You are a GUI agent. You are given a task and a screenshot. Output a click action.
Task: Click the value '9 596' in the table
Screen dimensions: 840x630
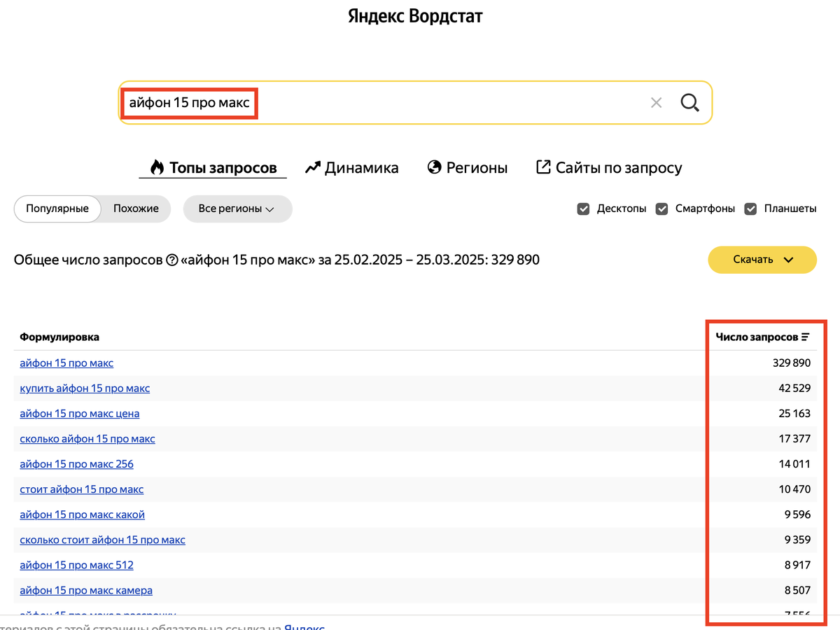tap(797, 514)
